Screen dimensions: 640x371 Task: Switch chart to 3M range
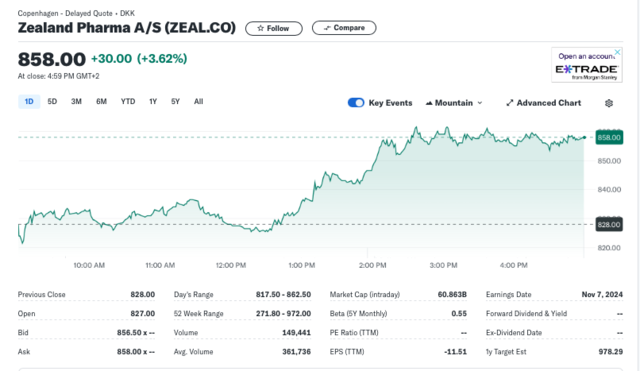tap(76, 102)
